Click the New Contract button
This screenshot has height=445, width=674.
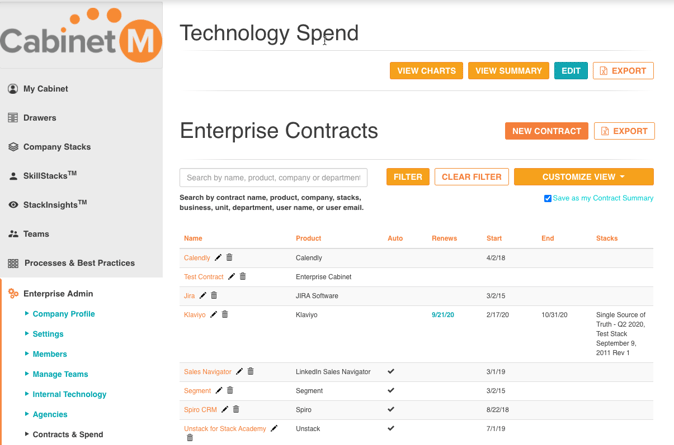pyautogui.click(x=546, y=131)
